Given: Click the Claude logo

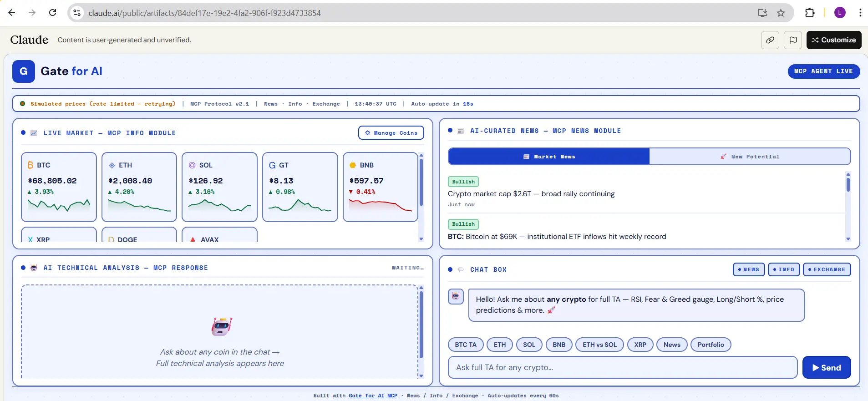Looking at the screenshot, I should (x=29, y=40).
